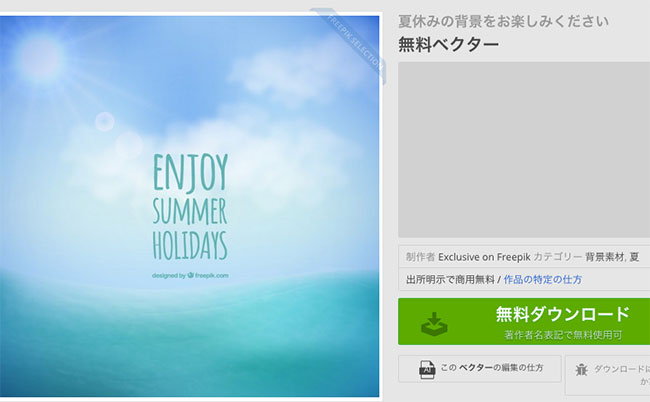This screenshot has width=650, height=402.
Task: Open the 作品の特定の仕方 link
Action: coord(543,280)
